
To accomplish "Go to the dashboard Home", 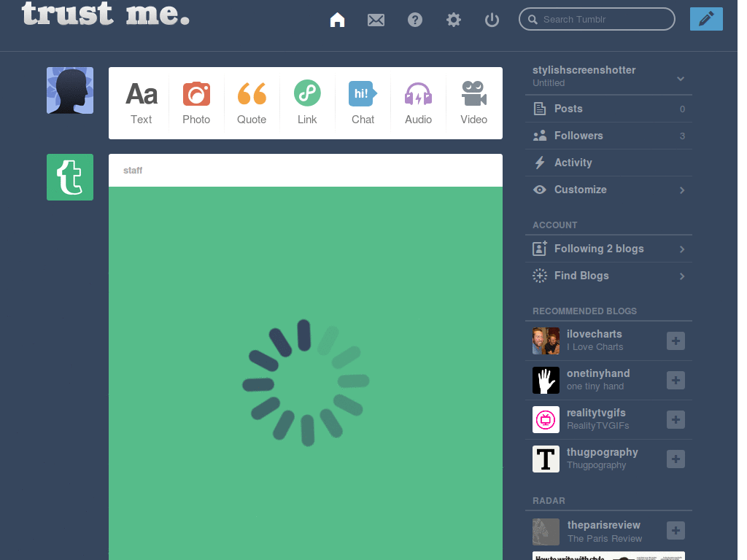I will 337,20.
